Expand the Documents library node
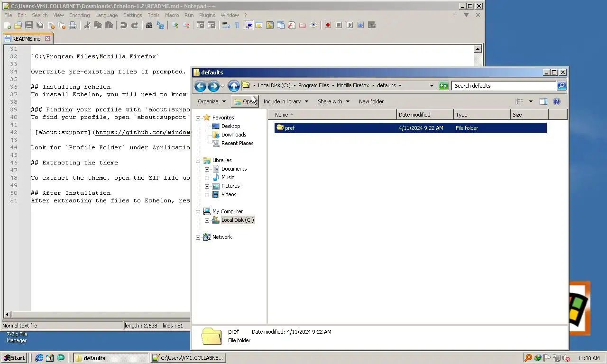The height and width of the screenshot is (364, 607). click(x=207, y=169)
